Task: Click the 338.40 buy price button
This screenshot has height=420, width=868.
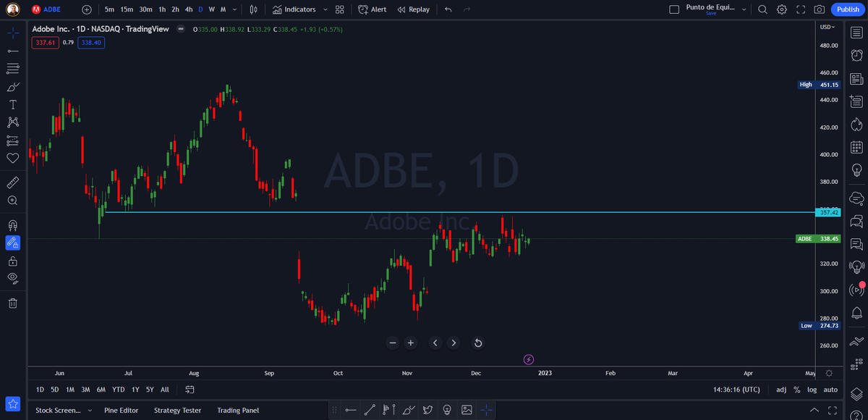Action: tap(91, 43)
